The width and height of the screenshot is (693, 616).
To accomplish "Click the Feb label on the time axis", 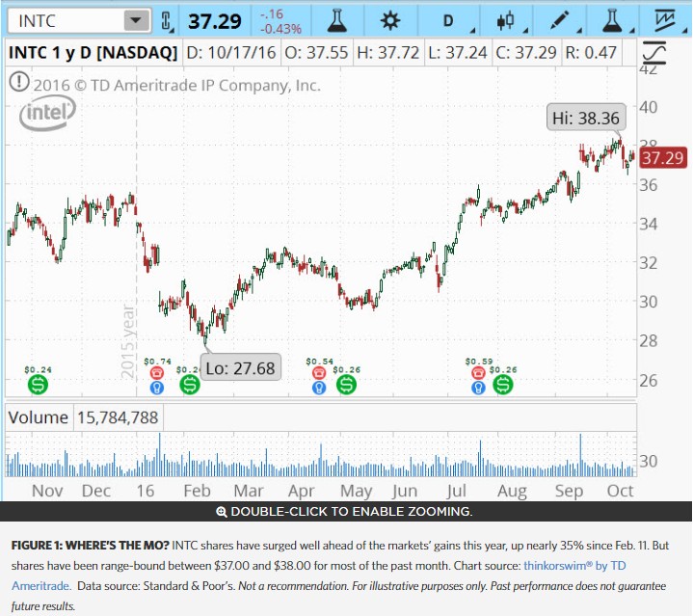I will coord(197,491).
